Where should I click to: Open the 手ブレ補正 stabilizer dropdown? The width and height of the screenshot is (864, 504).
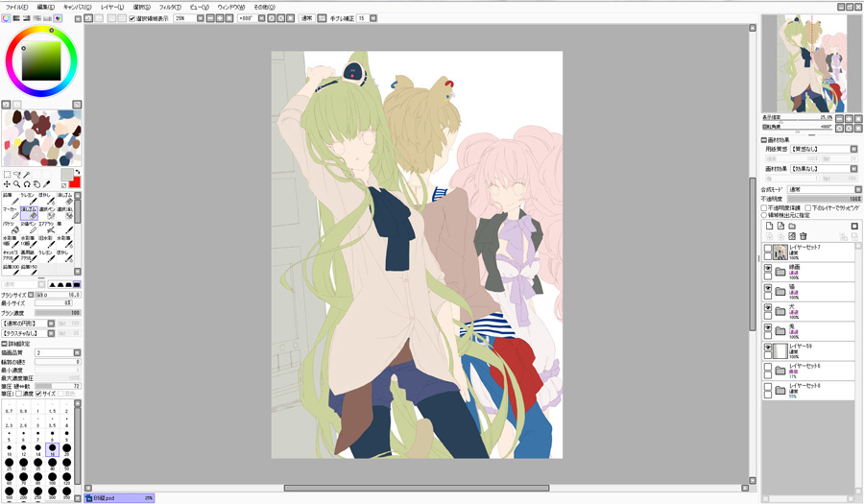click(373, 18)
